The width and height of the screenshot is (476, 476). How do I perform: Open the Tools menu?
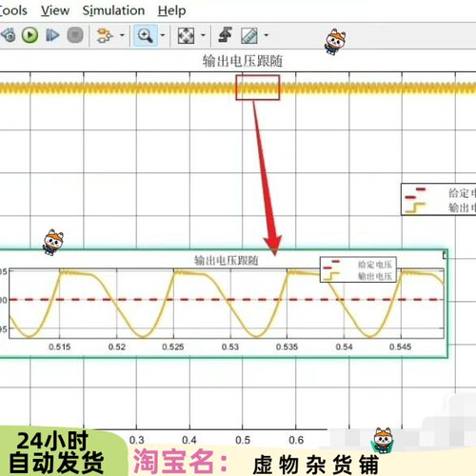pyautogui.click(x=13, y=10)
